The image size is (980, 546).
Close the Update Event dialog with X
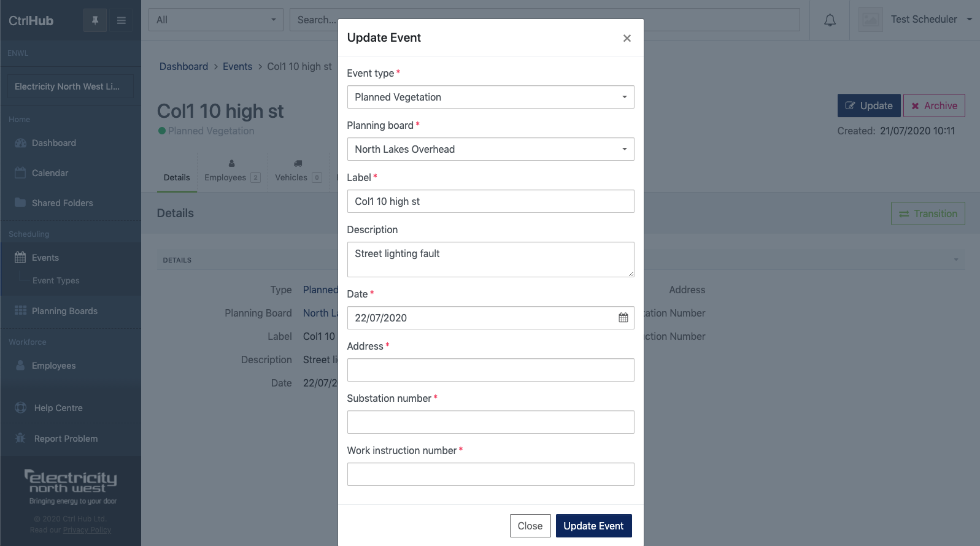[x=627, y=38]
